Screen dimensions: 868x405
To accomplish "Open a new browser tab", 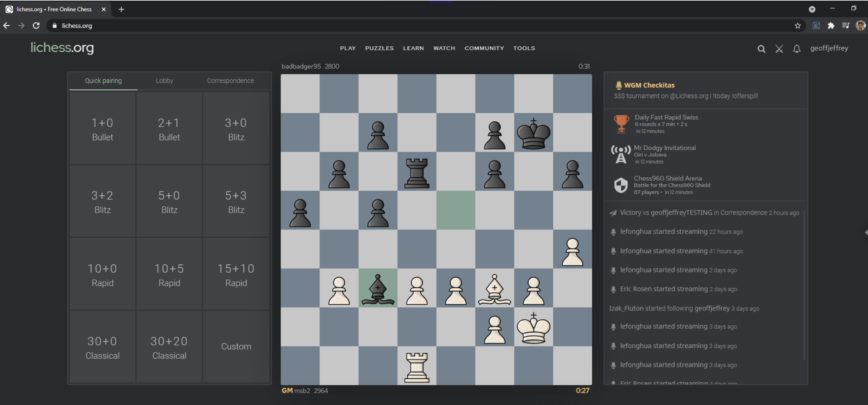I will (121, 9).
